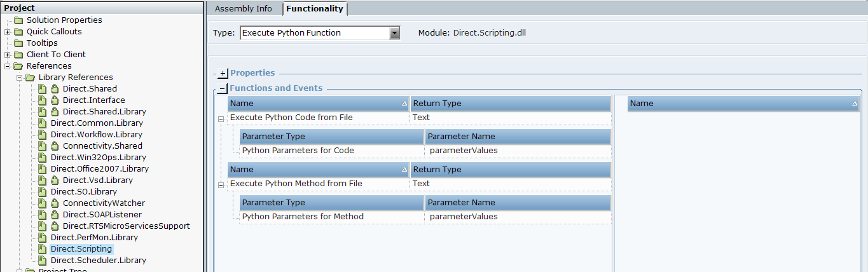Open the Type dropdown list

pos(394,33)
